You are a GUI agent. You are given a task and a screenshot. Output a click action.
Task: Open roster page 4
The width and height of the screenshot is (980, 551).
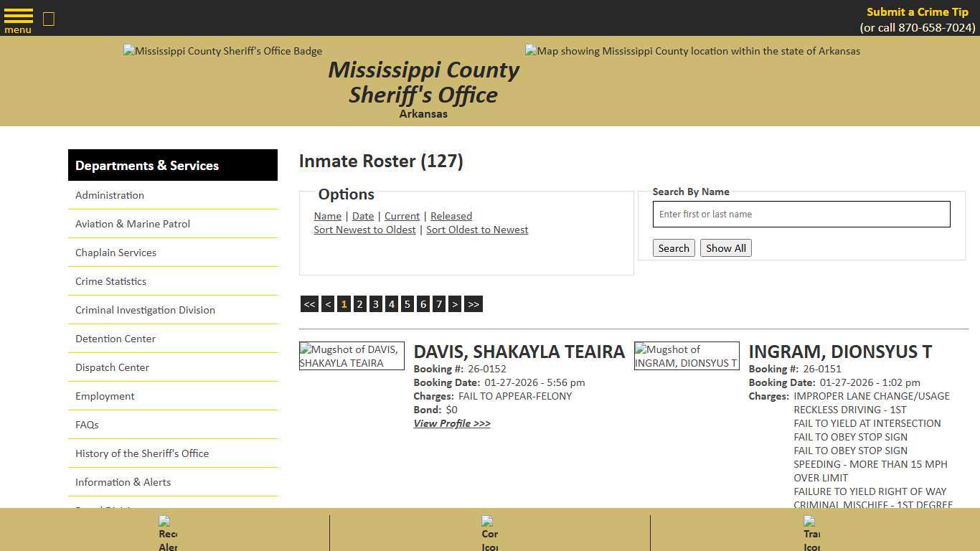[391, 303]
